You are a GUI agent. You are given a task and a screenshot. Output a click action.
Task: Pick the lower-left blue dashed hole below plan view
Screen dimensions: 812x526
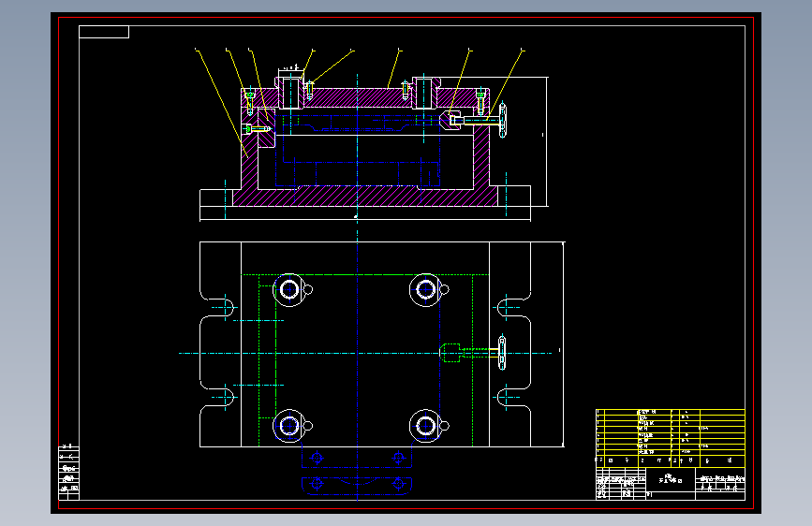[x=317, y=484]
